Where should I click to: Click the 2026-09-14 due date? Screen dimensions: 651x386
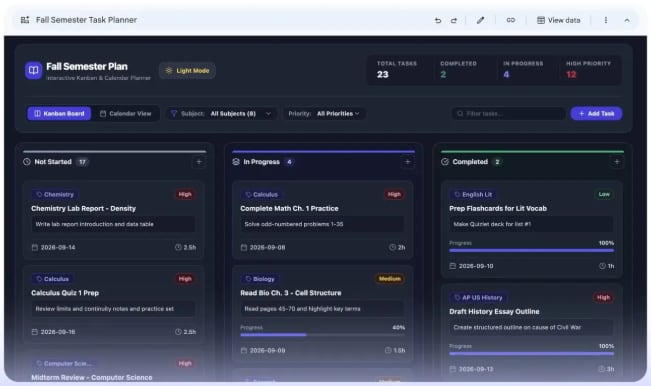click(54, 247)
